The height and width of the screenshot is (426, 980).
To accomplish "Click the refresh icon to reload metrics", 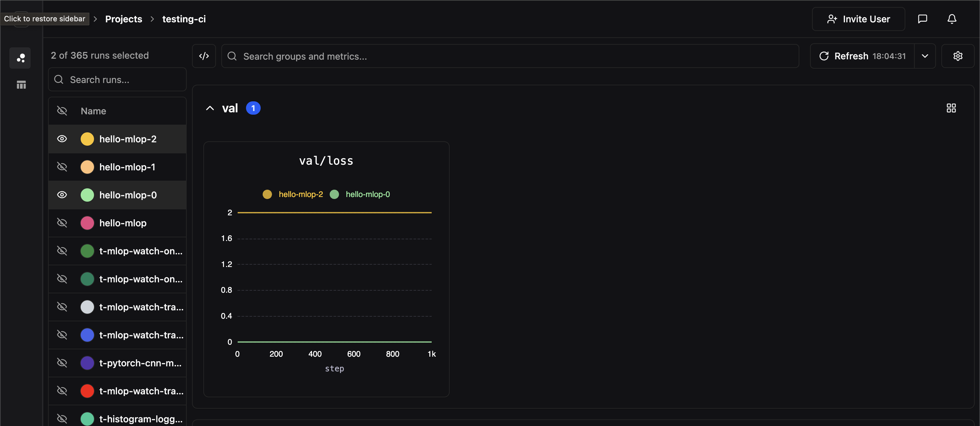I will (824, 56).
